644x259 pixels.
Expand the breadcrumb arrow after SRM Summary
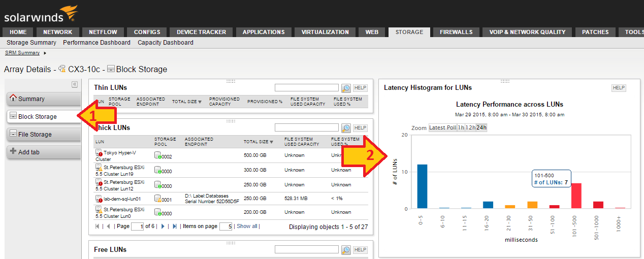45,53
